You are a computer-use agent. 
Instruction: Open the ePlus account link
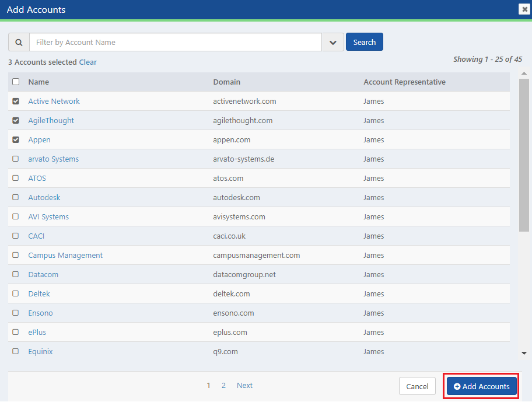37,332
